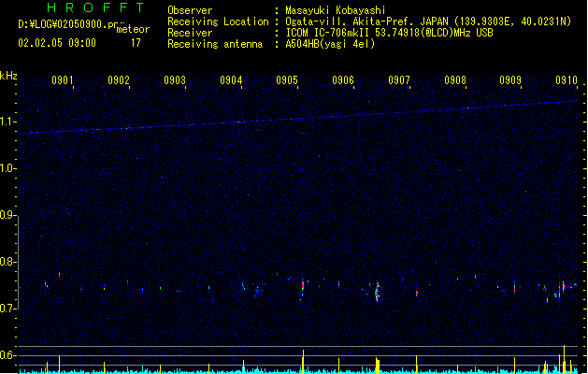Click the meteor echo just after 0907
Screen dimensions: 588x374
point(417,293)
